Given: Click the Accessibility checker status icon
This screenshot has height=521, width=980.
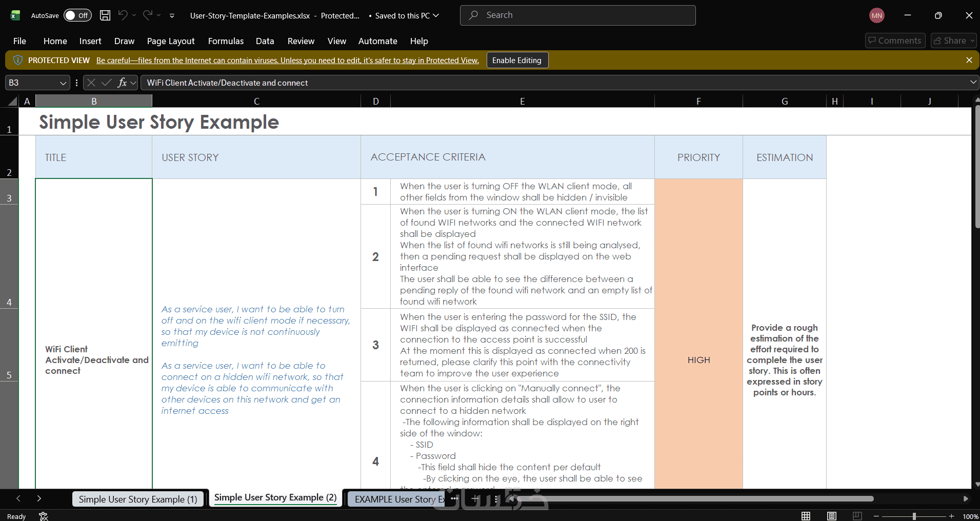Looking at the screenshot, I should (44, 516).
